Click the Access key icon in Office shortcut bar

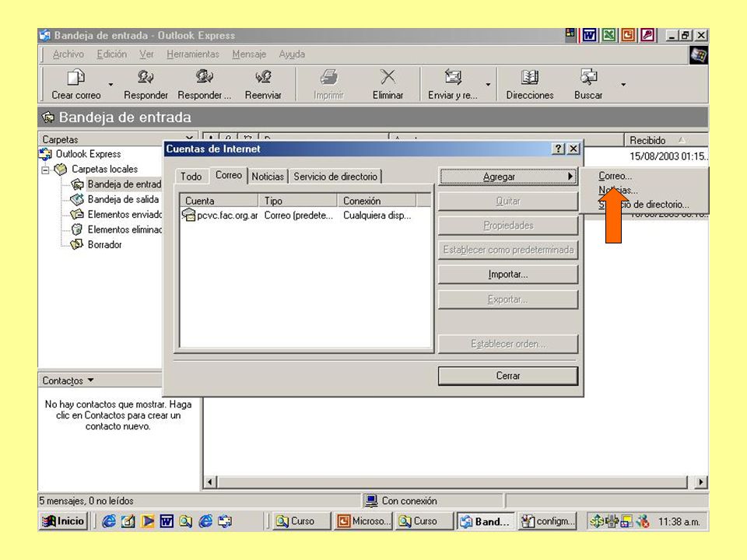pyautogui.click(x=647, y=35)
